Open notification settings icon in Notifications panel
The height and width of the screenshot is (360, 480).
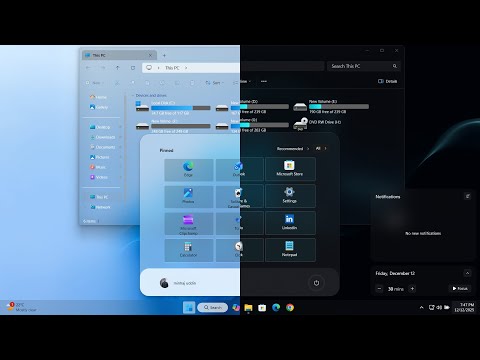click(467, 196)
